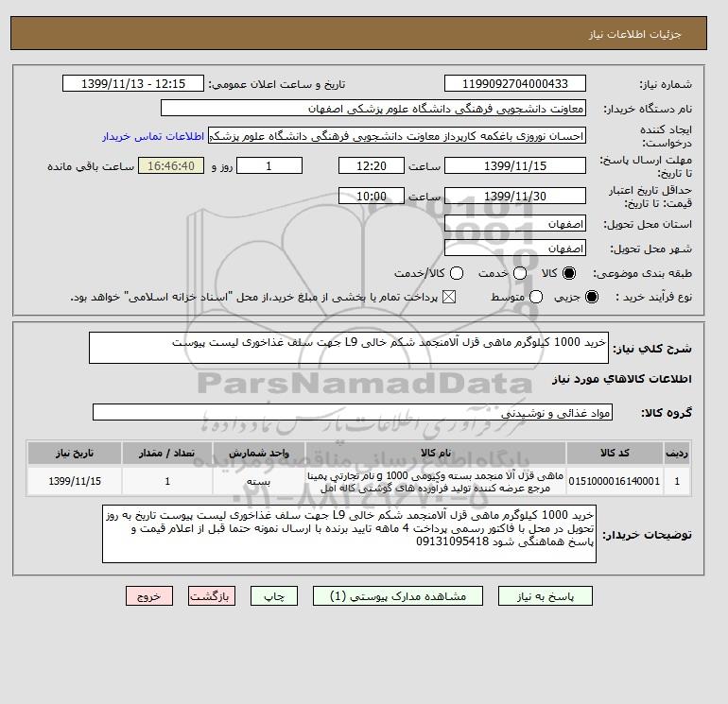Screen dimensions: 728x704
Task: Click the خروج exit button
Action: 149,596
